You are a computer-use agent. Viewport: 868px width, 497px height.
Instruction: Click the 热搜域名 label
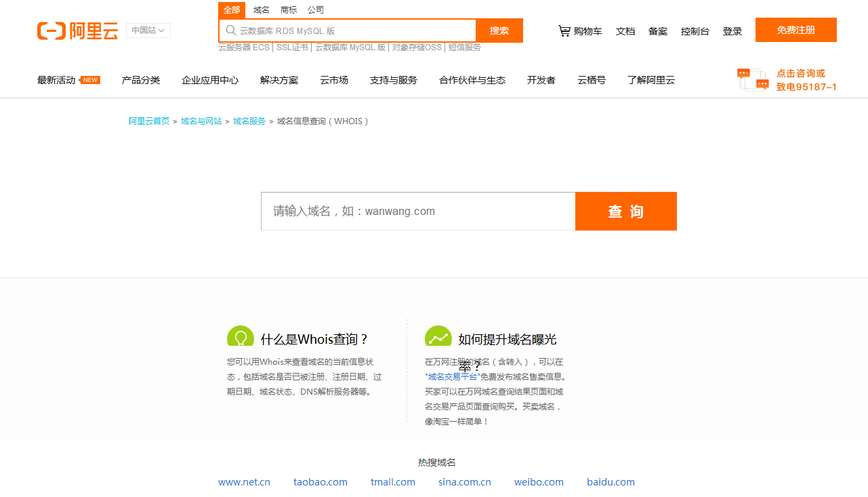point(437,462)
